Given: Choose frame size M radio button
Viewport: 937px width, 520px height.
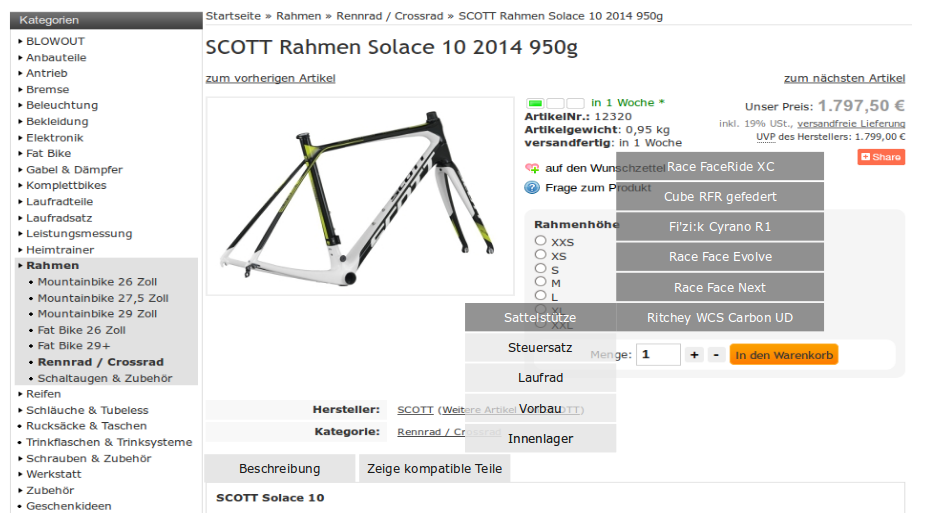Looking at the screenshot, I should click(540, 283).
